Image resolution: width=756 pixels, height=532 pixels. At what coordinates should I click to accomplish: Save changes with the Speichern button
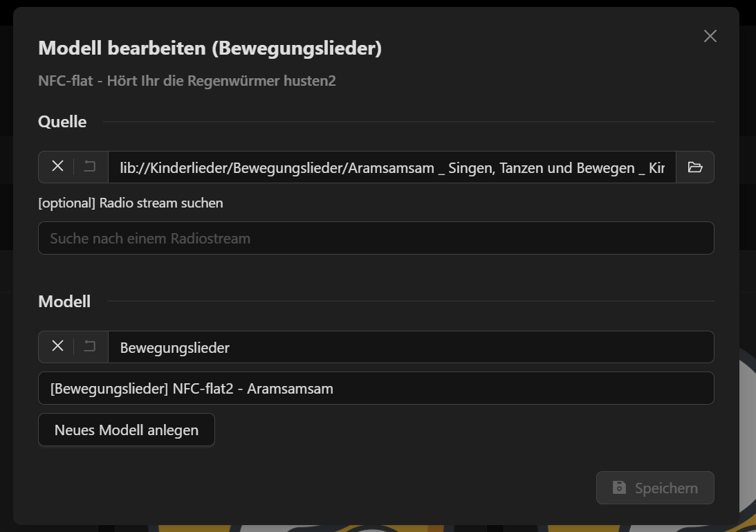tap(654, 488)
